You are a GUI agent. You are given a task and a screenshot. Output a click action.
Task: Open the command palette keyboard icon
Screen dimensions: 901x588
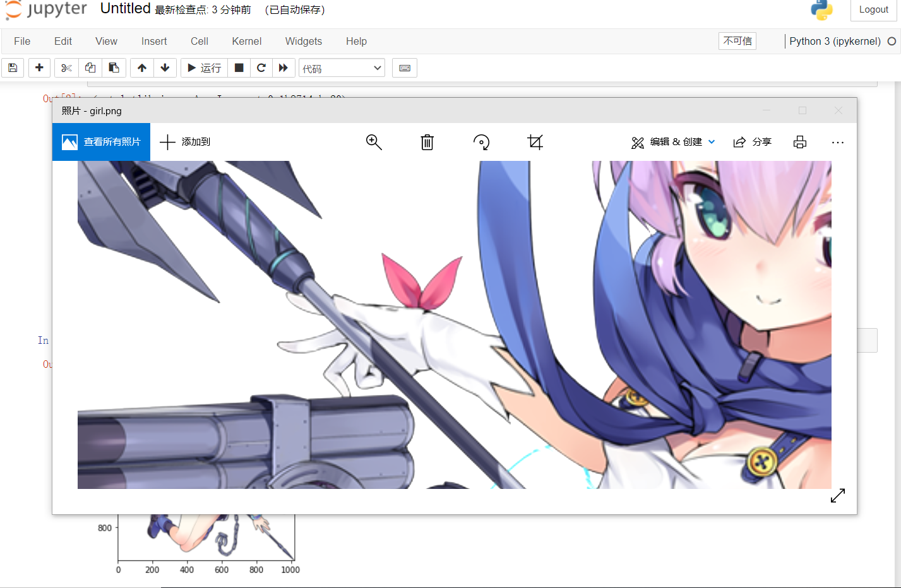[x=405, y=68]
